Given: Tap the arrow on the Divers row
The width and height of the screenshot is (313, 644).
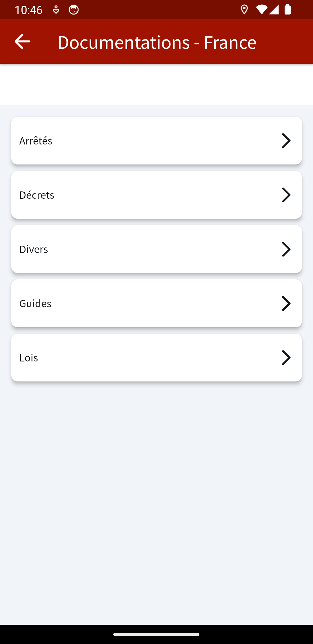Looking at the screenshot, I should [286, 249].
